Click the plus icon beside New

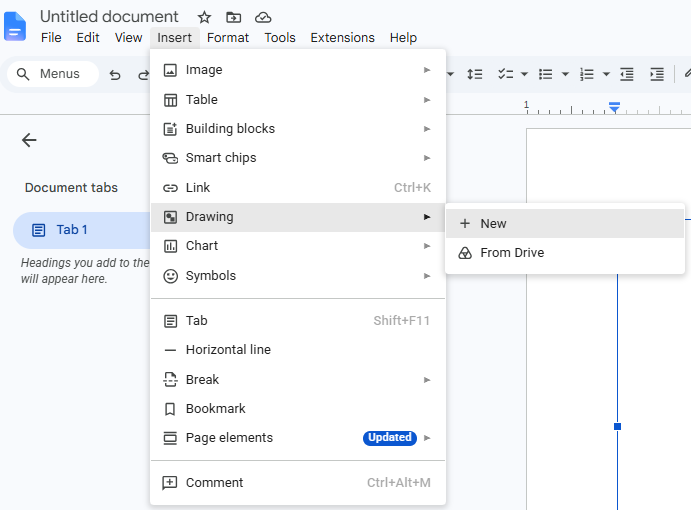[x=465, y=223]
